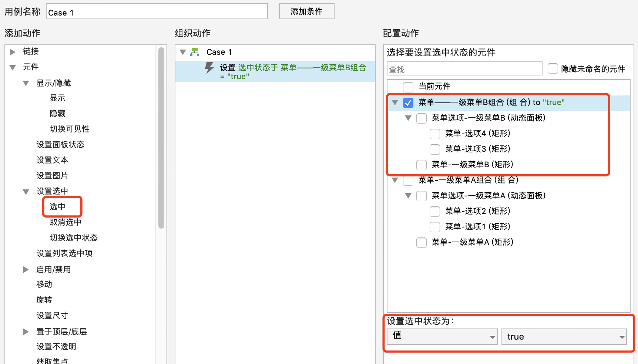638x364 pixels.
Task: Select the 设置文本 action
Action: pos(52,160)
